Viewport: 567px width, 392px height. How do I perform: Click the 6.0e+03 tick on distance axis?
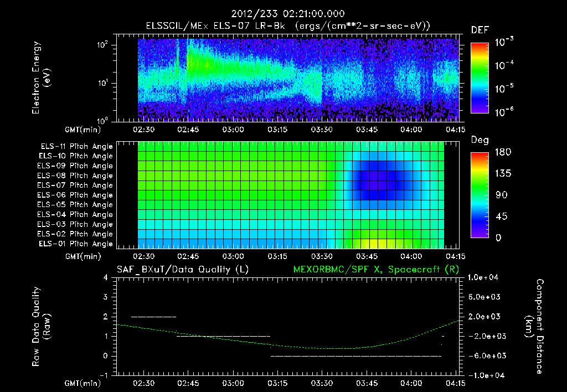pyautogui.click(x=484, y=297)
